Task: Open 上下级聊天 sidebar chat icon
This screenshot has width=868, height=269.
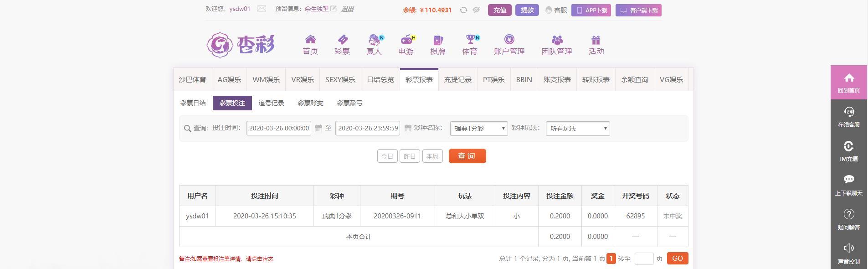Action: [x=848, y=185]
